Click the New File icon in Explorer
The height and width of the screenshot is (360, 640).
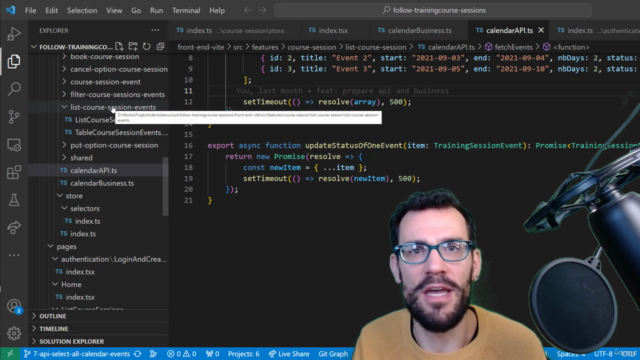(x=119, y=47)
